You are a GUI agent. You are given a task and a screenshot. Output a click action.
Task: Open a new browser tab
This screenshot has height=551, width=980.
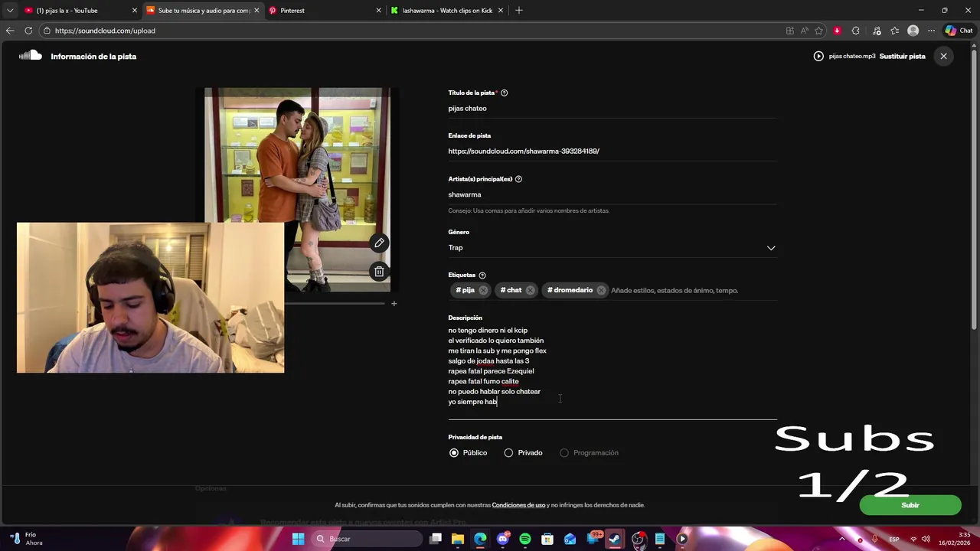(x=519, y=10)
